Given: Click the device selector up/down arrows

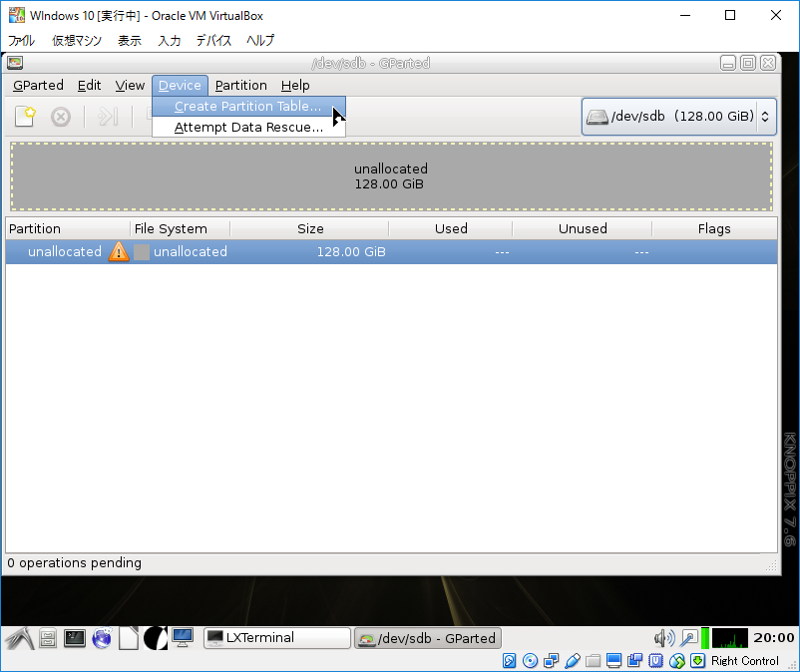Looking at the screenshot, I should [x=765, y=117].
